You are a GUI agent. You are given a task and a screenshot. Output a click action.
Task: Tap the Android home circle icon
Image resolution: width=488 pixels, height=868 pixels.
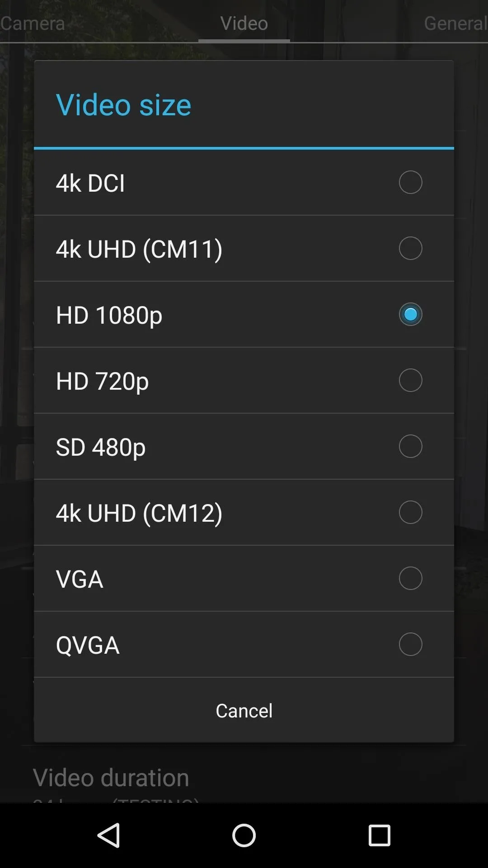(244, 835)
